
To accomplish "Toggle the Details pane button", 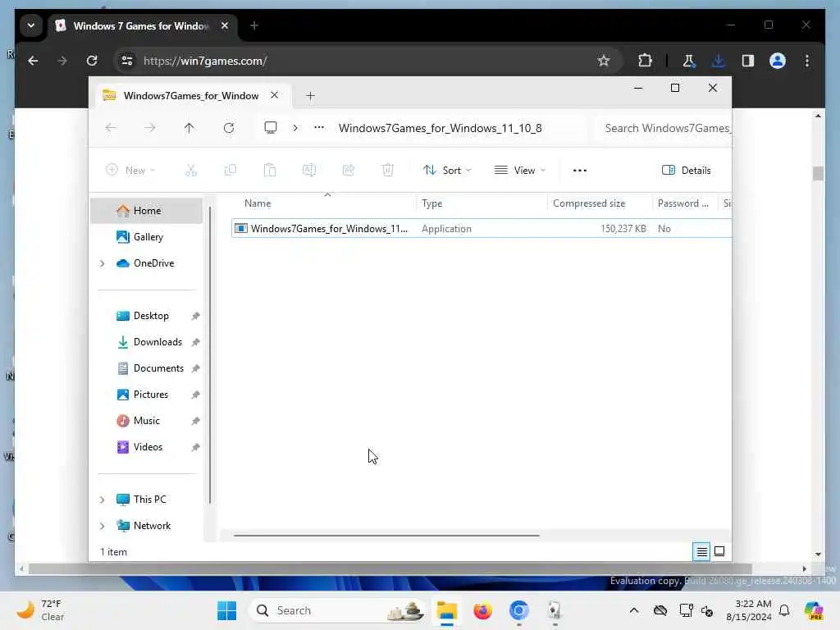I will tap(687, 171).
